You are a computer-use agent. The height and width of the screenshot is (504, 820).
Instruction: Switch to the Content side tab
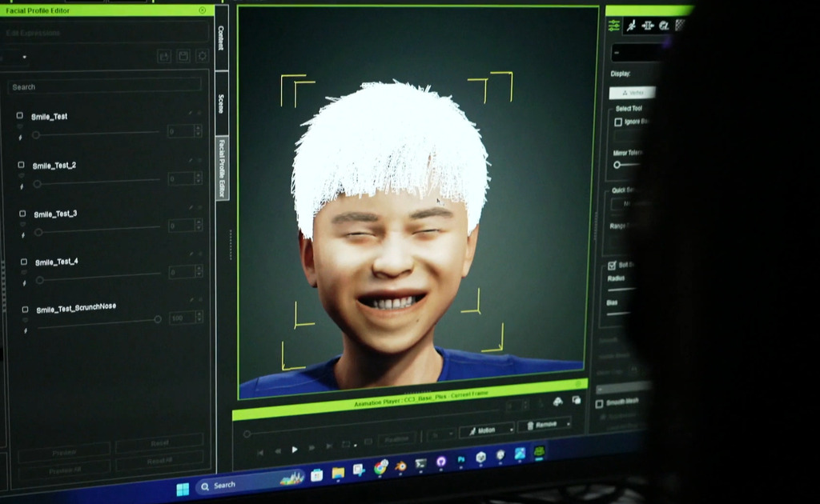point(221,38)
